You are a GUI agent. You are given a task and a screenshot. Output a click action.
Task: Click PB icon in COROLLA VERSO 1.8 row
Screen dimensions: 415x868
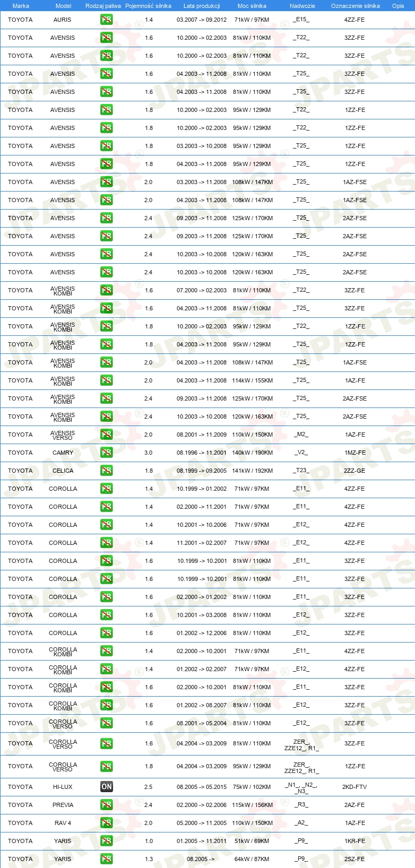click(107, 767)
